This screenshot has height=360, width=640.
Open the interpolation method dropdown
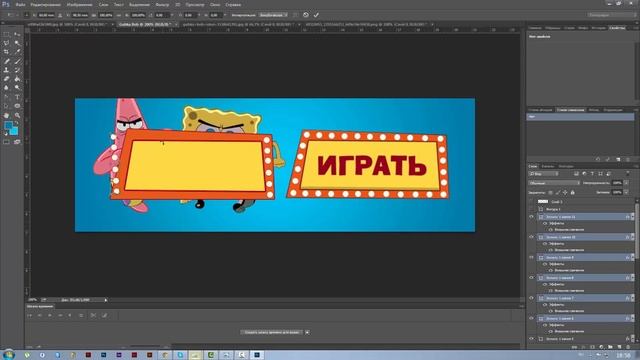click(273, 15)
